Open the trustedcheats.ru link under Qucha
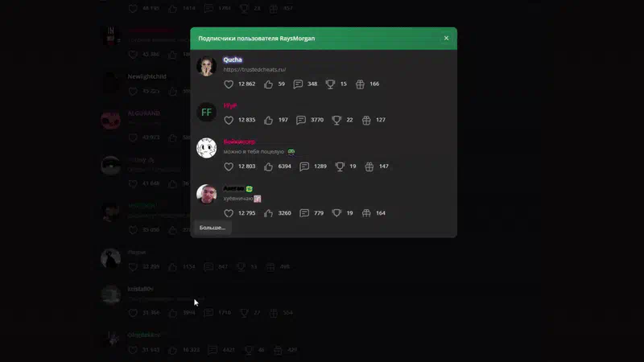This screenshot has height=362, width=644. [x=254, y=69]
